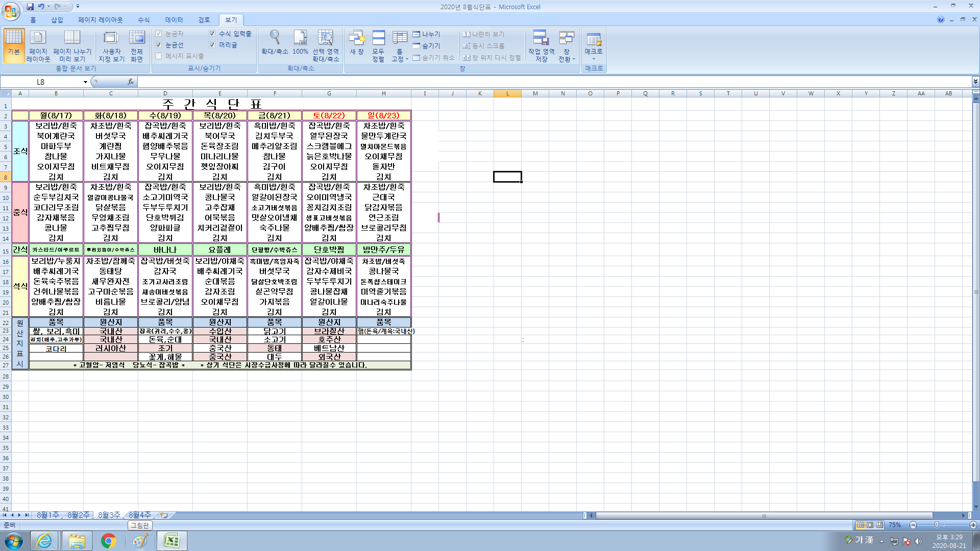
Task: Open the Data (데이터) ribbon tab
Action: 174,20
